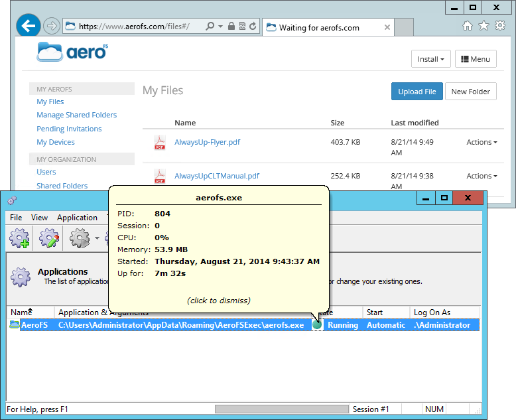Open the Application menu in AlwaysUp
The width and height of the screenshot is (516, 420).
pyautogui.click(x=77, y=218)
